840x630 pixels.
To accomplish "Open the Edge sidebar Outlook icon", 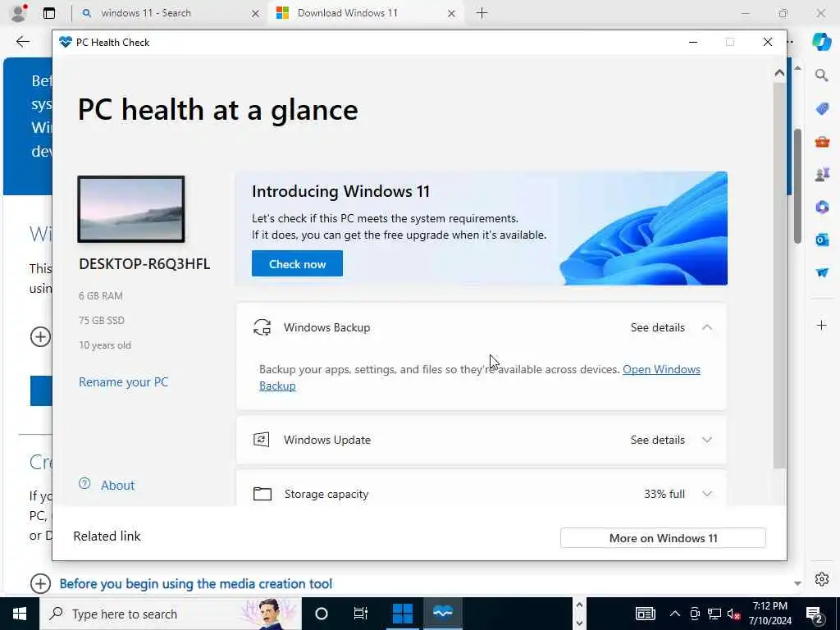I will (822, 240).
